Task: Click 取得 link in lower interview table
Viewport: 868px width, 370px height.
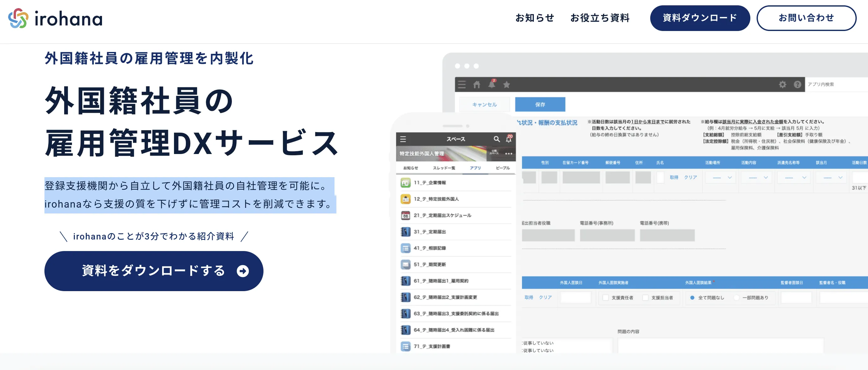Action: pyautogui.click(x=529, y=298)
